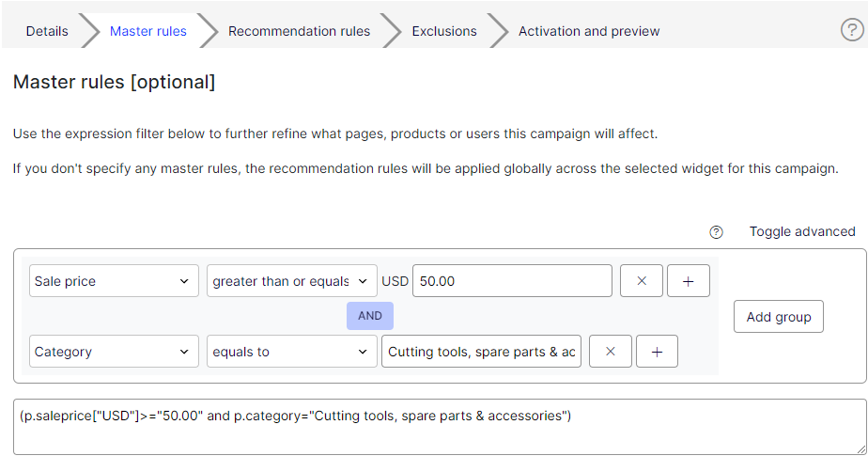The image size is (868, 456).
Task: Click the Add group button
Action: [779, 316]
